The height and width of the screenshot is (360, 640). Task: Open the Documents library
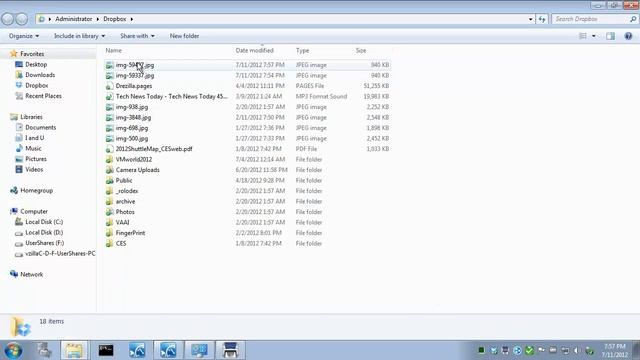pos(40,127)
